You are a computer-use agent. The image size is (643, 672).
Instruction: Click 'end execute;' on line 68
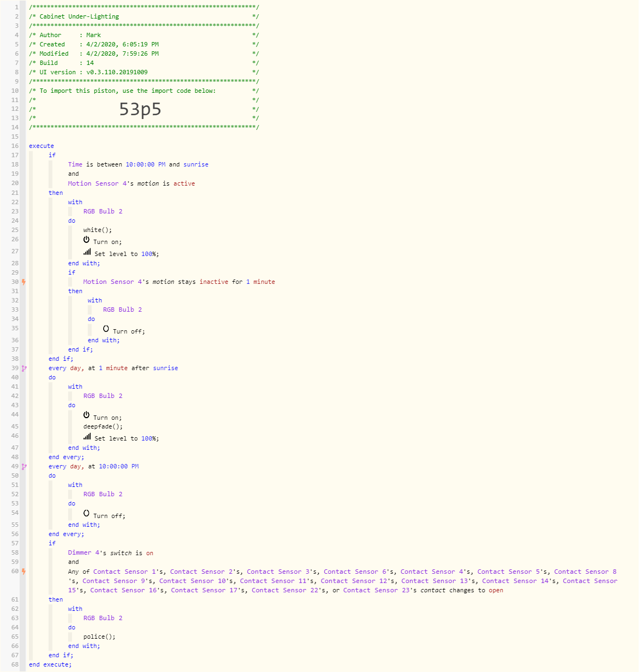pos(50,664)
